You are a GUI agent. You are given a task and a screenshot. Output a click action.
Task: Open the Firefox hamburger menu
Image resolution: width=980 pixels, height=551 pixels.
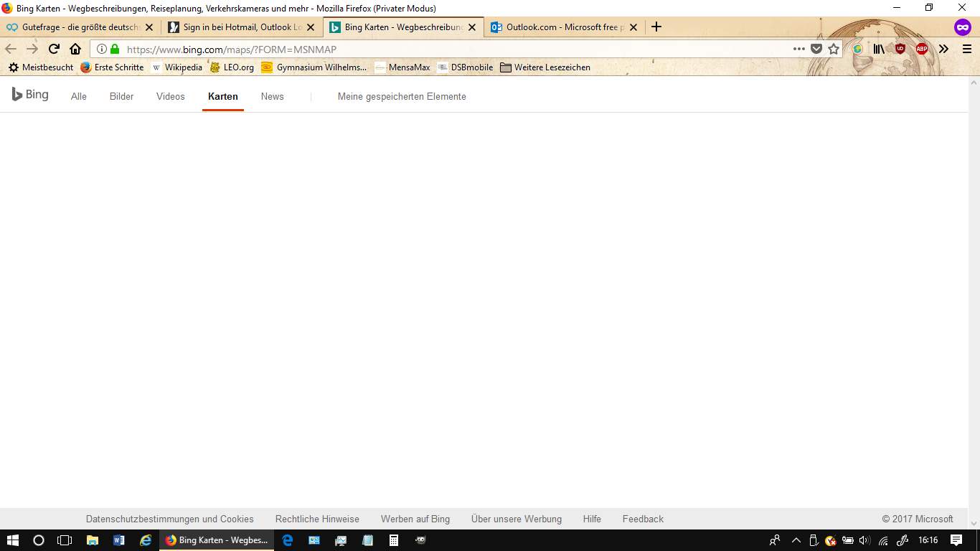(966, 50)
